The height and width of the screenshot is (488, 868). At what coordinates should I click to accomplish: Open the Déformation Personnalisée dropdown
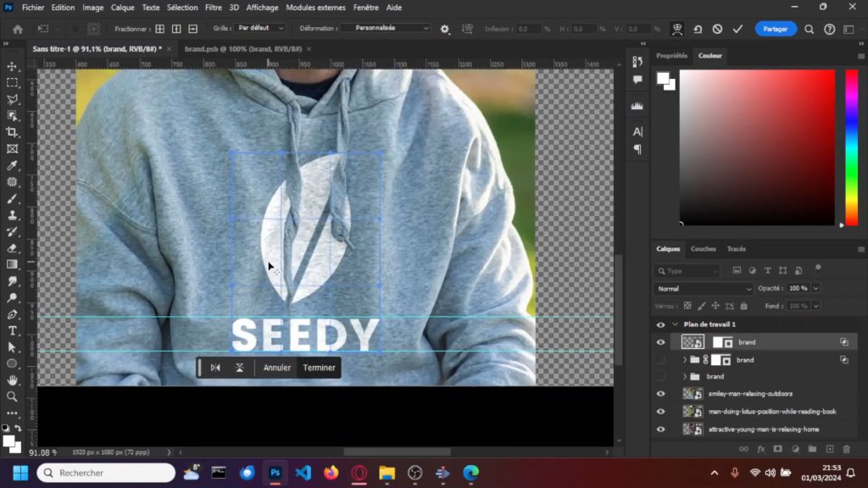(x=386, y=28)
